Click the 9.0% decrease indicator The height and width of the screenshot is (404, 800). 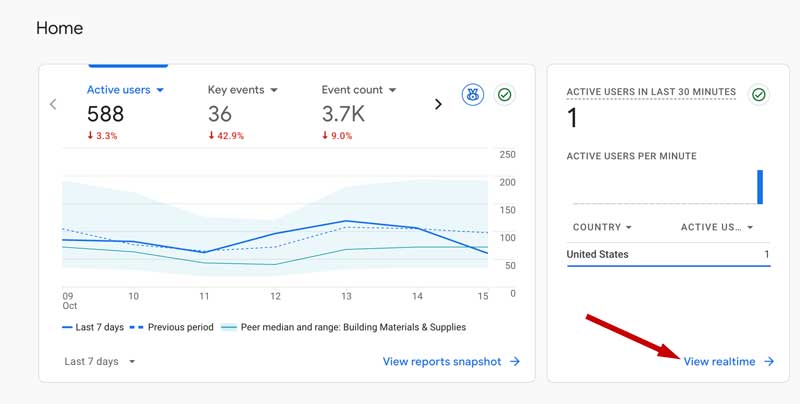click(337, 136)
